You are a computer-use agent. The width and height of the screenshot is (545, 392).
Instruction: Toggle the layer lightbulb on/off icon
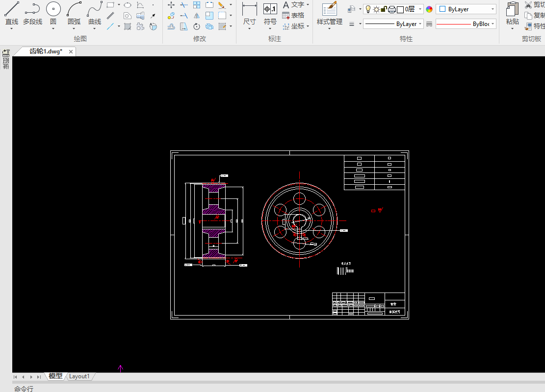(368, 9)
